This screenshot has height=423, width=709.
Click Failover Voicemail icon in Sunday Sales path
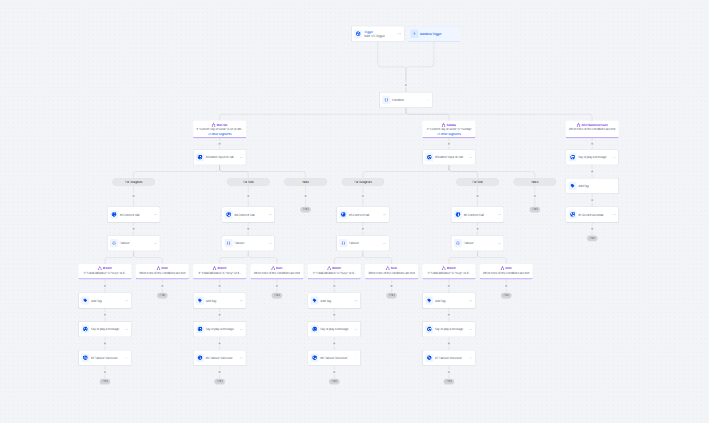429,357
